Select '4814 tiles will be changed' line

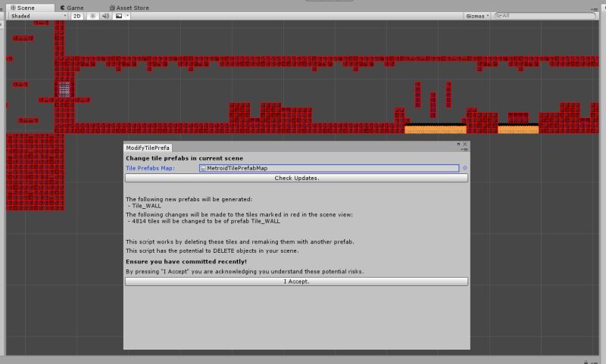(x=204, y=222)
